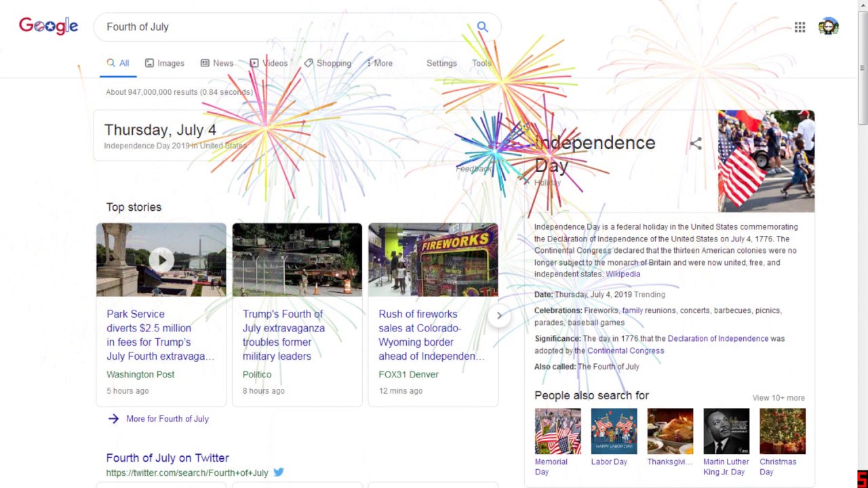Switch to the Images tab

(x=164, y=63)
